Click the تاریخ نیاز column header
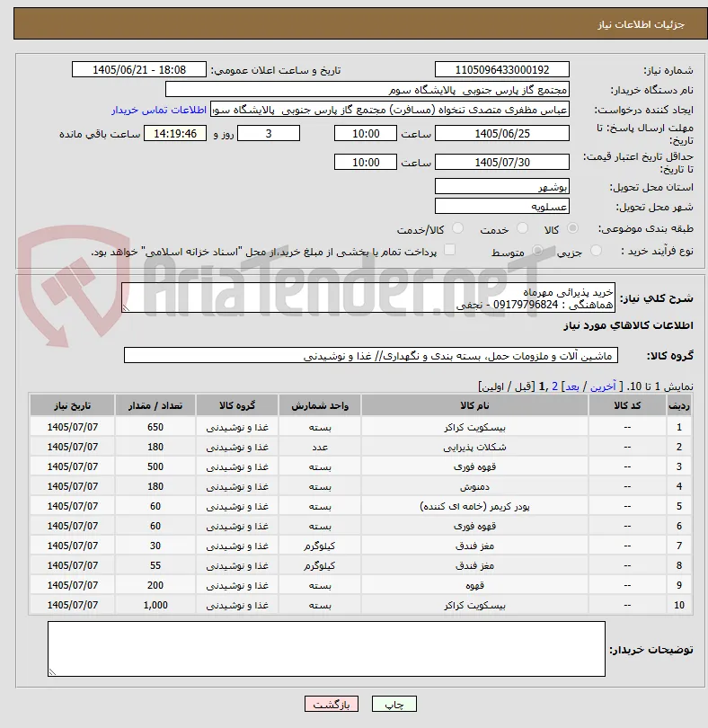The image size is (708, 728). click(73, 405)
